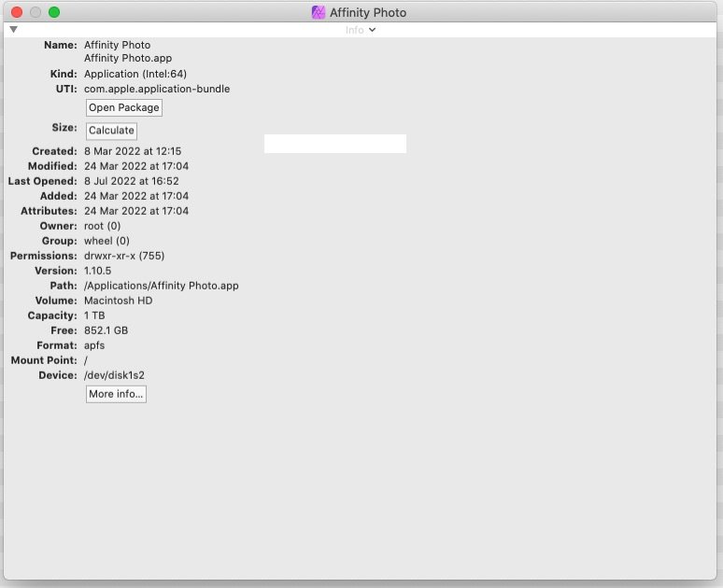The image size is (723, 588).
Task: Click the empty white input field
Action: click(335, 144)
